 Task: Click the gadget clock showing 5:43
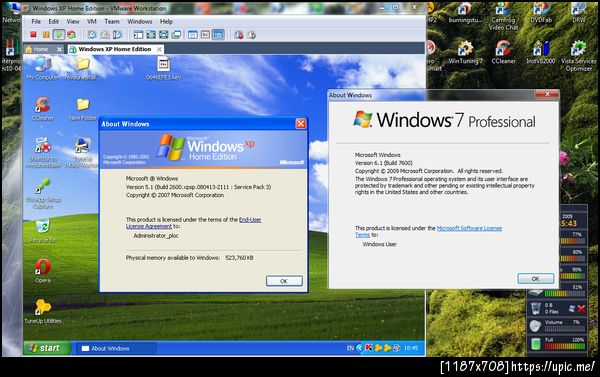(569, 223)
